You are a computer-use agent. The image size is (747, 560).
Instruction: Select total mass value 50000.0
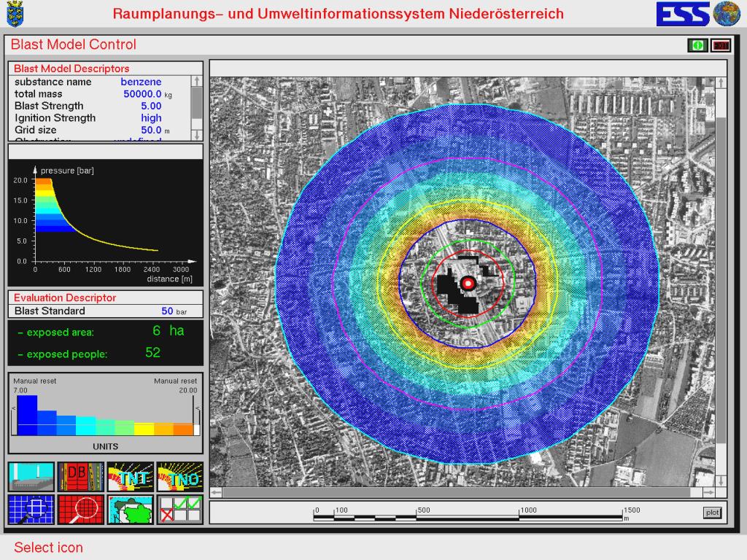pos(142,94)
